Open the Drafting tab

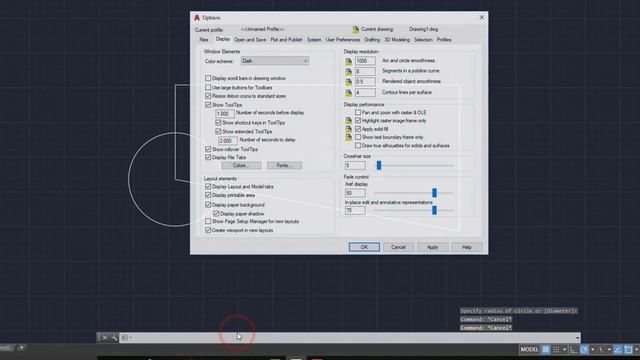tap(372, 40)
